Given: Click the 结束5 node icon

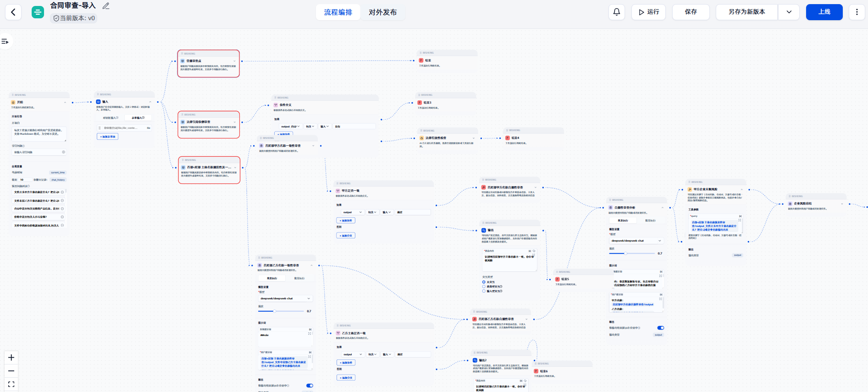Looking at the screenshot, I should tap(558, 279).
